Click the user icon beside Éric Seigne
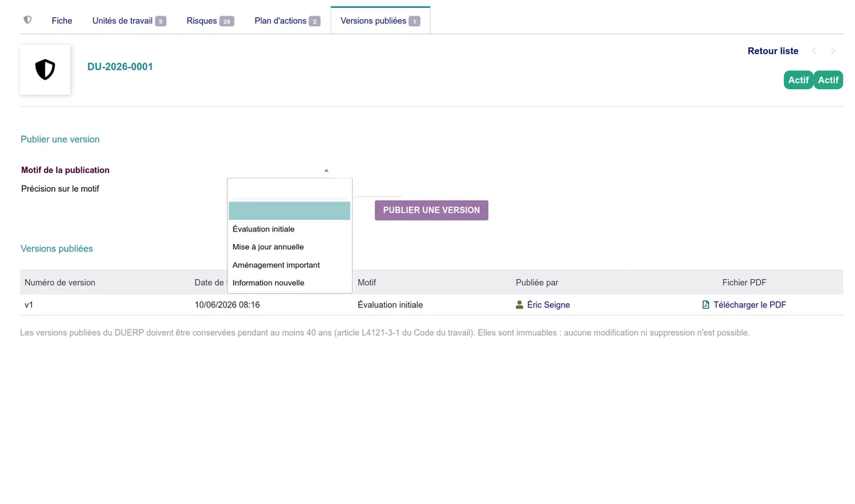This screenshot has height=504, width=855. coord(519,305)
